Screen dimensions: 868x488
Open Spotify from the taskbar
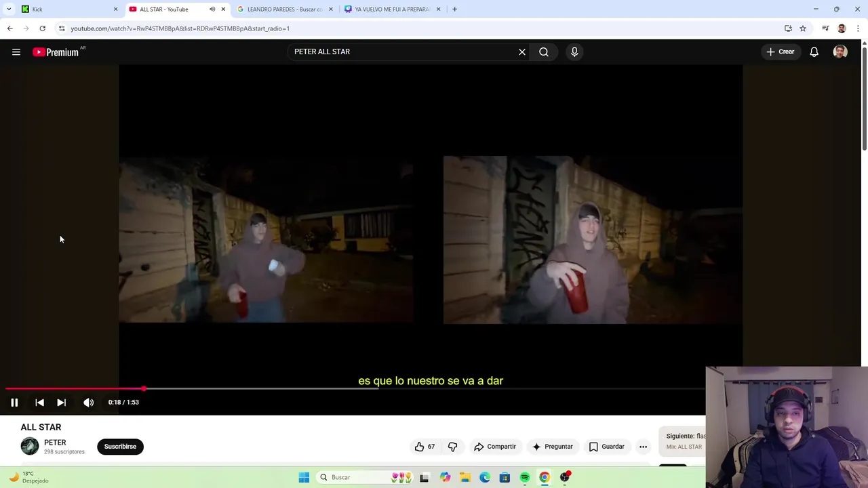pyautogui.click(x=525, y=477)
